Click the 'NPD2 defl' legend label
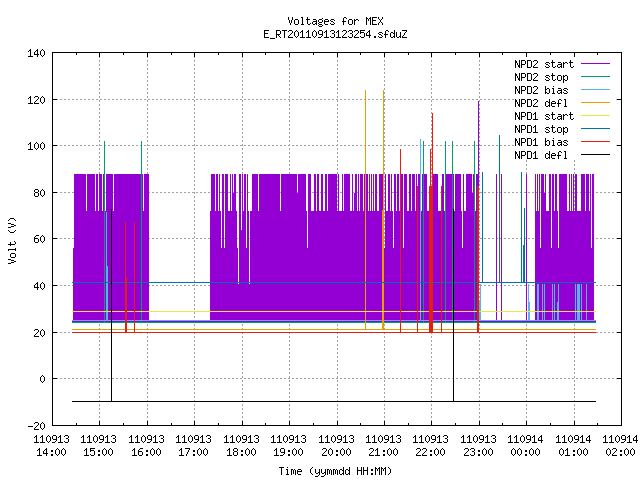640x480 pixels. tap(541, 103)
